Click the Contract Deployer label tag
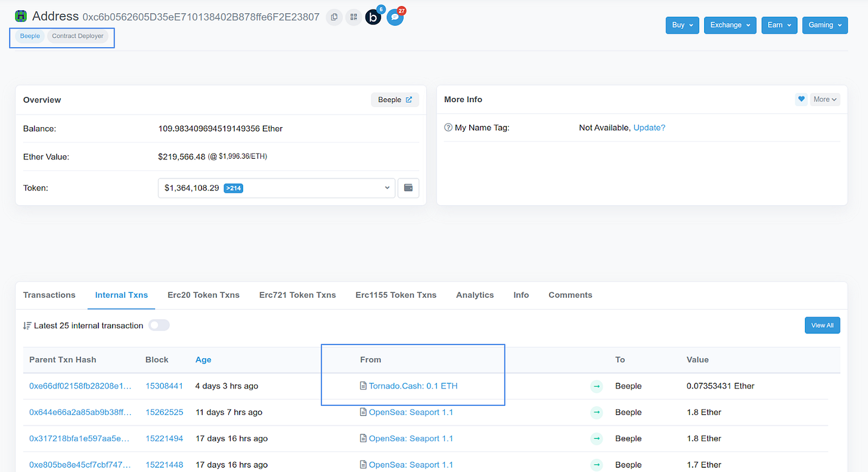 tap(78, 36)
